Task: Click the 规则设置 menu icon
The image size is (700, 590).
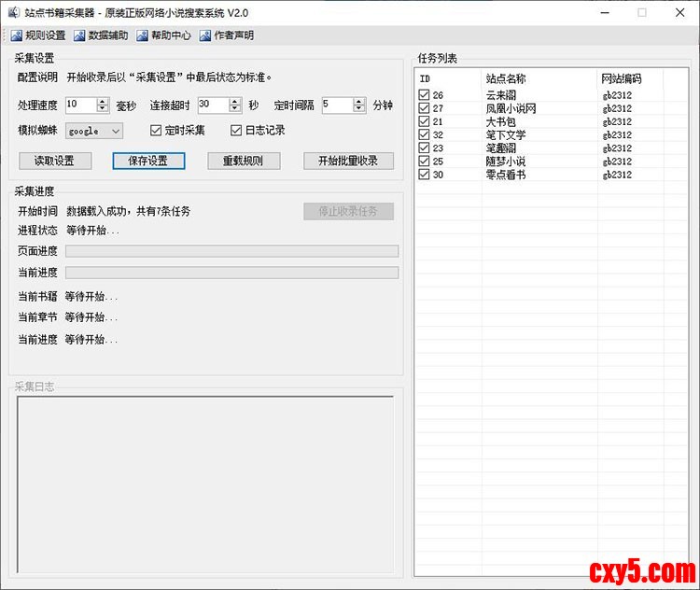Action: click(17, 35)
